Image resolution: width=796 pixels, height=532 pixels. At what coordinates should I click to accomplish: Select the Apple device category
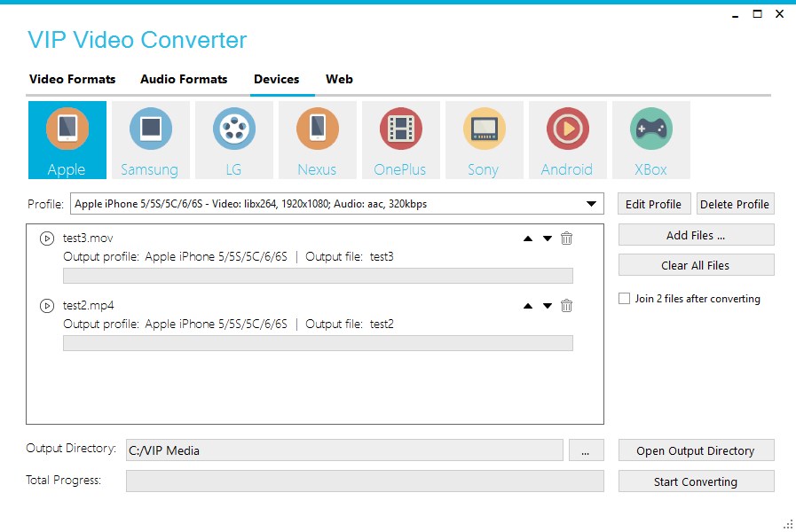67,140
